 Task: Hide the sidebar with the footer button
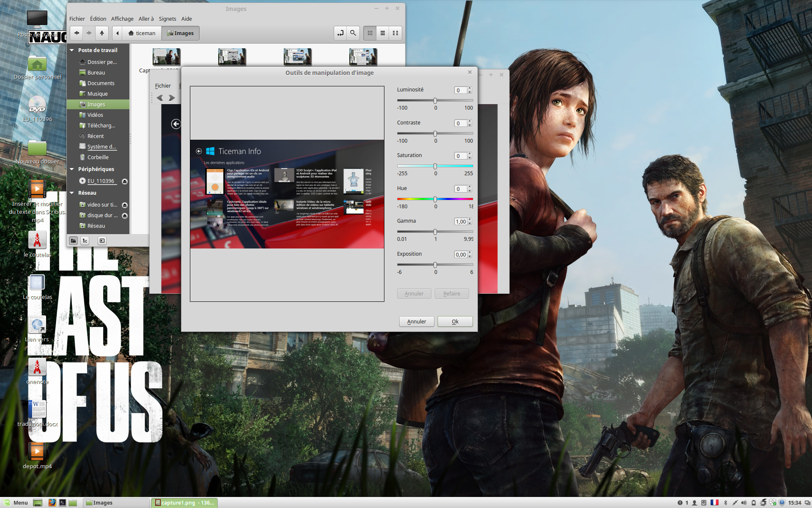click(102, 240)
